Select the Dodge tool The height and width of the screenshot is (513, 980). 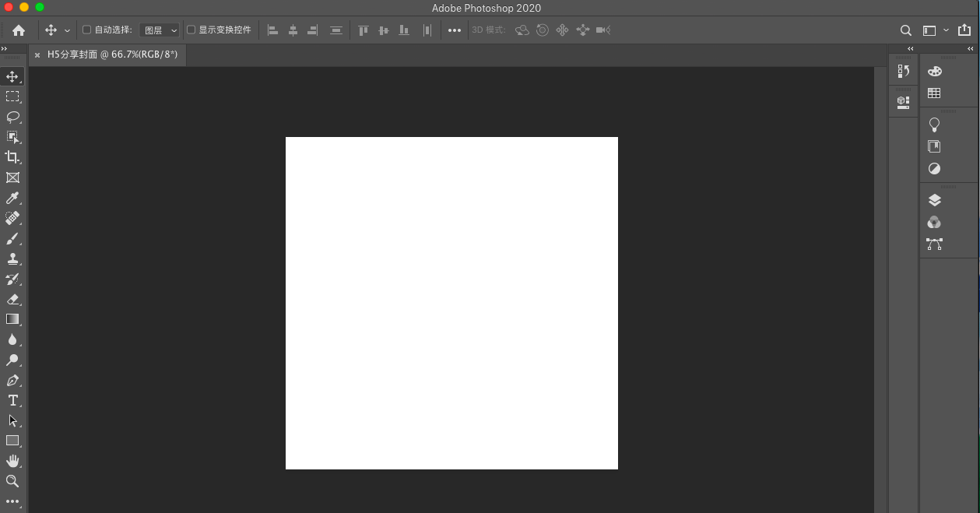[12, 360]
